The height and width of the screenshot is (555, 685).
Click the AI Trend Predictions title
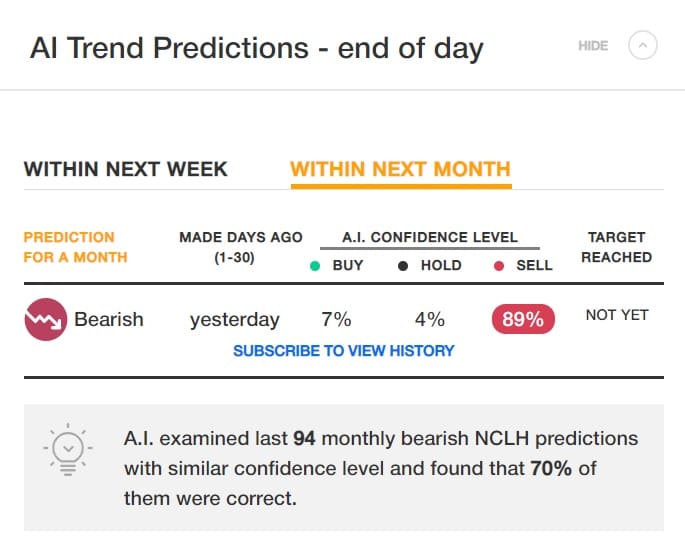257,47
